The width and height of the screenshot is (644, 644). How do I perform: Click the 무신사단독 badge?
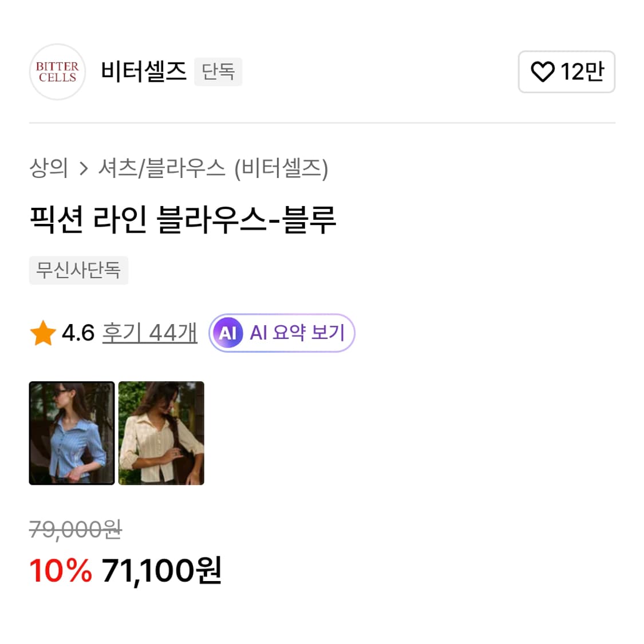coord(79,270)
